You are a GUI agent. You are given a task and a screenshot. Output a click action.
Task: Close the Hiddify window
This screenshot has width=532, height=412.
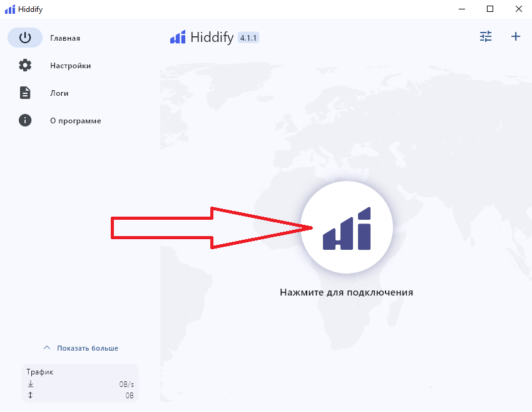point(519,9)
